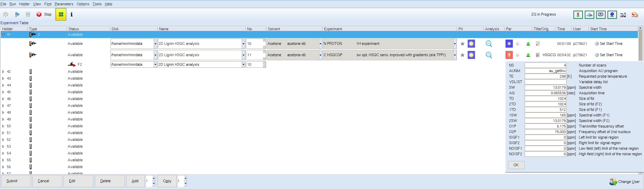Image resolution: width=644 pixels, height=189 pixels.
Task: Click the RGA receiver gain icon
Action: tap(612, 15)
